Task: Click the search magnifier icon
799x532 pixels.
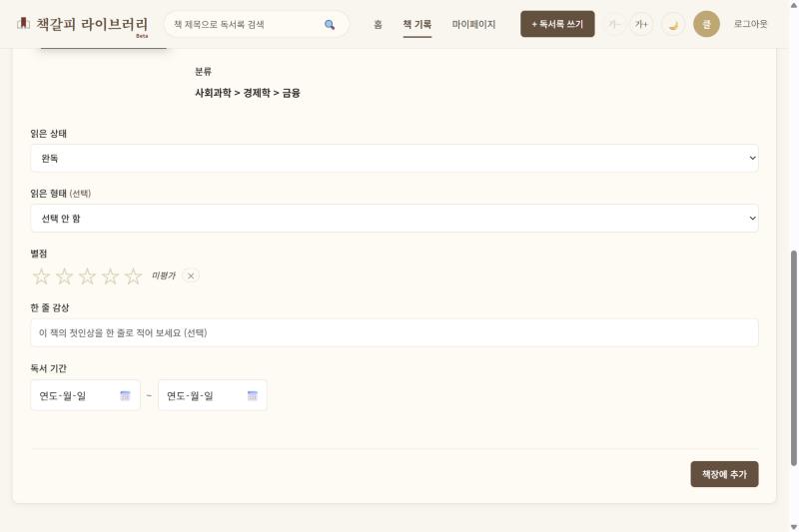Action: pyautogui.click(x=330, y=24)
